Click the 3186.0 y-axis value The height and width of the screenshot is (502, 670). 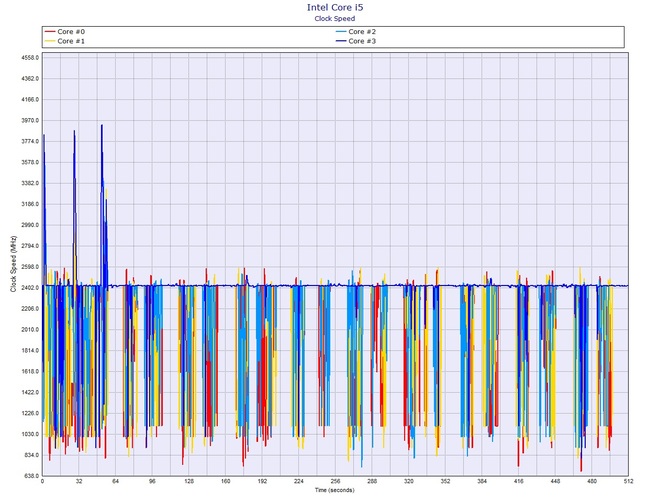(x=31, y=204)
